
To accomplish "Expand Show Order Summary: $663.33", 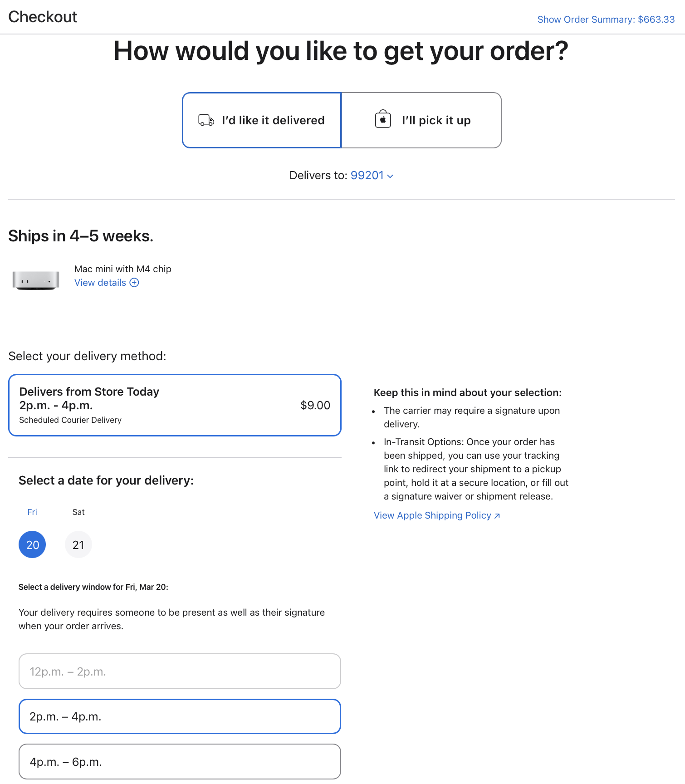I will pyautogui.click(x=606, y=20).
